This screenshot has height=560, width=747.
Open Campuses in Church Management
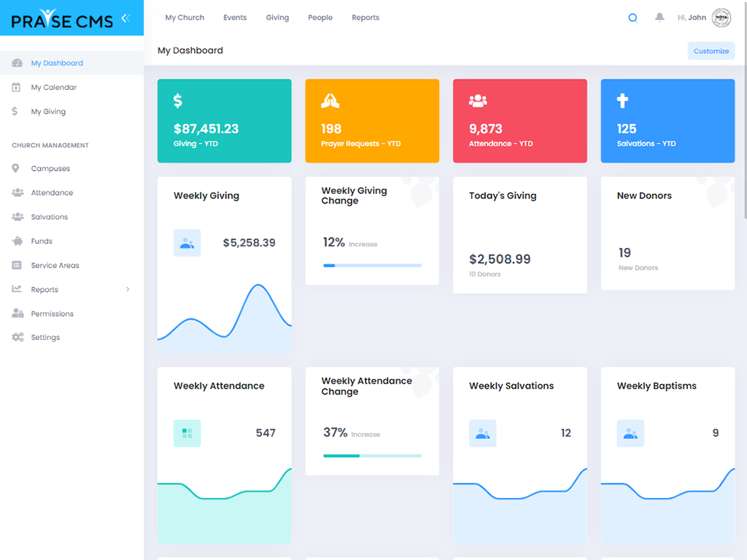[50, 168]
